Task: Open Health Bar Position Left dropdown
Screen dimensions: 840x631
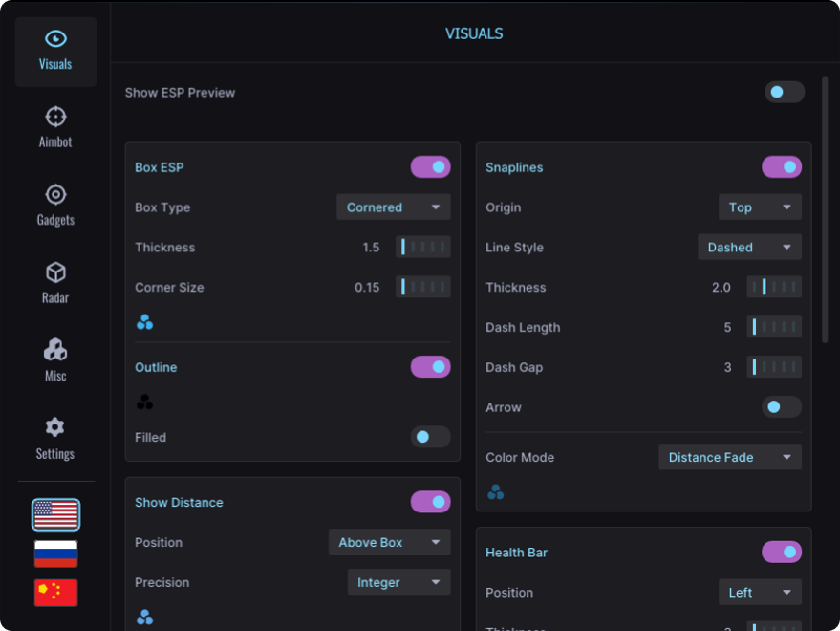Action: 760,593
